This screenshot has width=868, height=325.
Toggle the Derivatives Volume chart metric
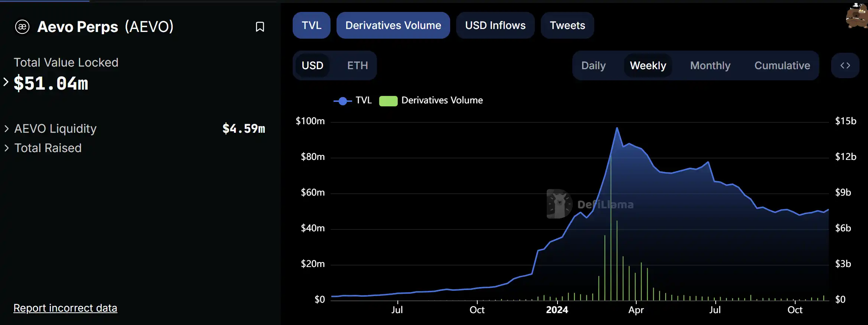click(x=393, y=25)
